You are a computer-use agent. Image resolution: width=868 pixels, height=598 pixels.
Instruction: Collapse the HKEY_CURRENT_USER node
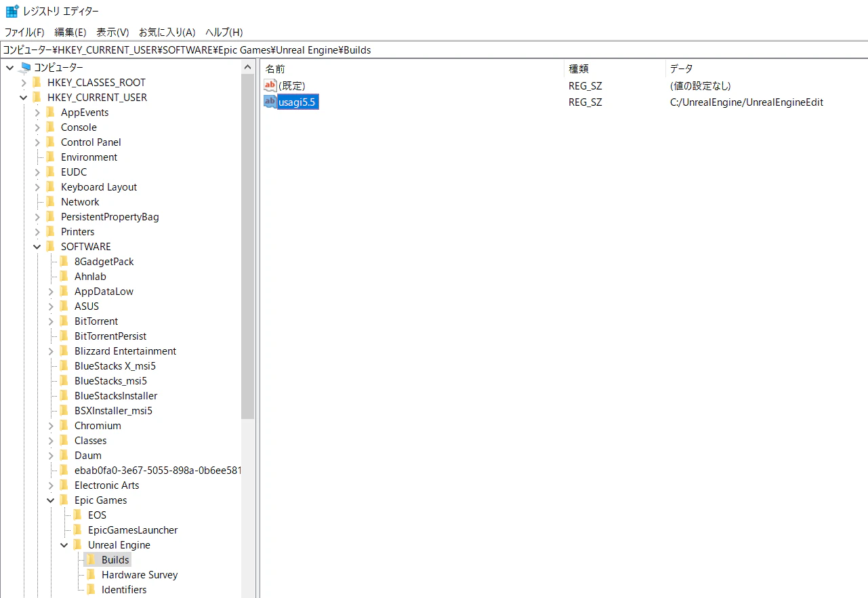[x=24, y=97]
